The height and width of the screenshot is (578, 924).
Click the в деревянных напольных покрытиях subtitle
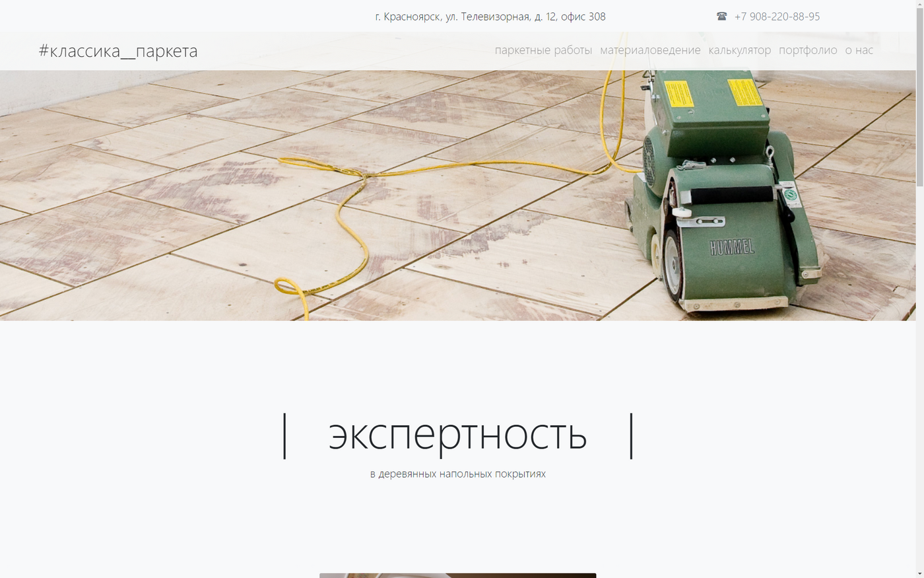457,474
